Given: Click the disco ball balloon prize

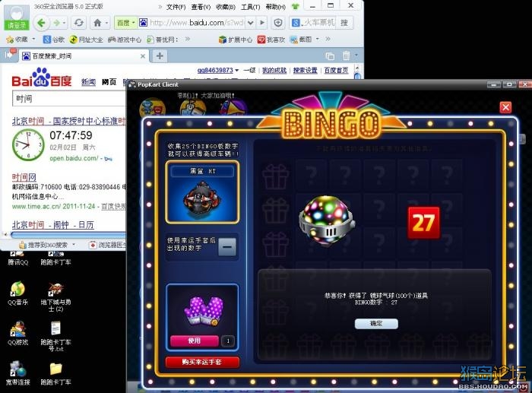Looking at the screenshot, I should point(326,220).
